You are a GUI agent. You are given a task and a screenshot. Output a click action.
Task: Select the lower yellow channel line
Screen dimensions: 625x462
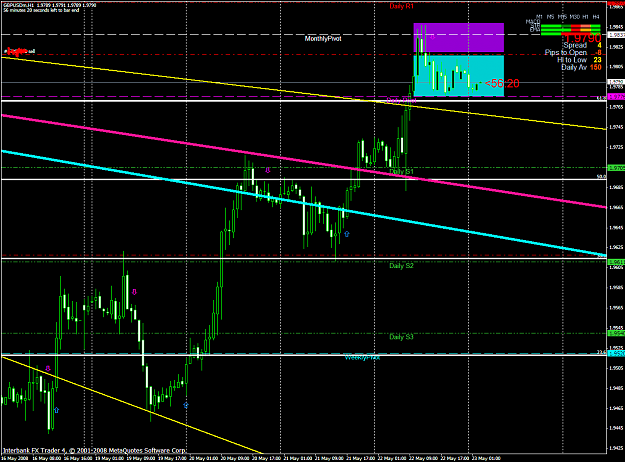132,405
